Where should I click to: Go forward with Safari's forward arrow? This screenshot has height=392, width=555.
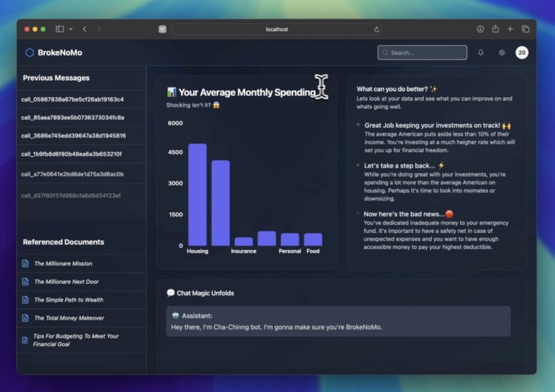98,29
